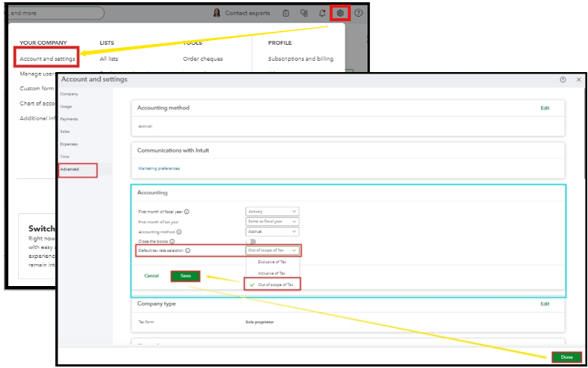Choose Inclusive of Tax from the list
Image resolution: width=588 pixels, height=368 pixels.
point(272,273)
